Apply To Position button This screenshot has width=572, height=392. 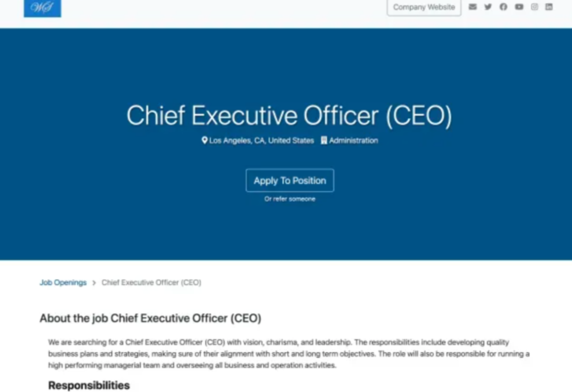[x=290, y=180]
